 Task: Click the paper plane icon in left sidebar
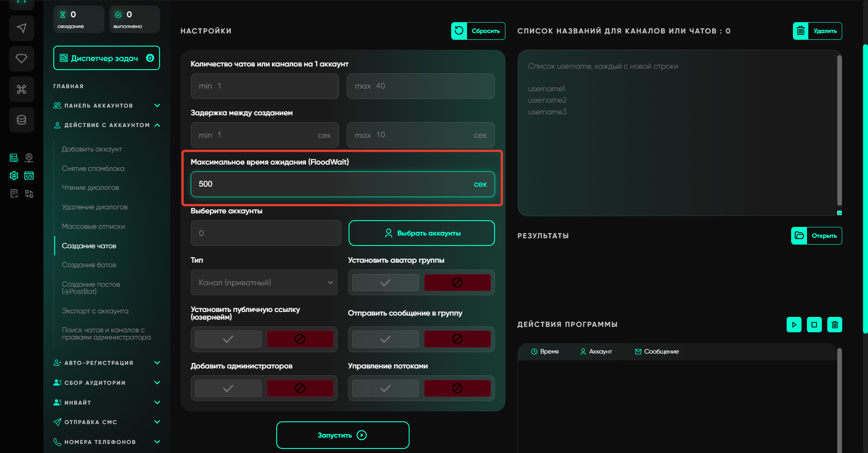pyautogui.click(x=21, y=28)
